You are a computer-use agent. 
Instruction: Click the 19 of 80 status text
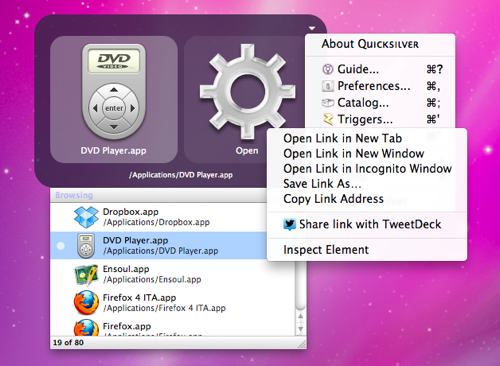click(x=68, y=342)
